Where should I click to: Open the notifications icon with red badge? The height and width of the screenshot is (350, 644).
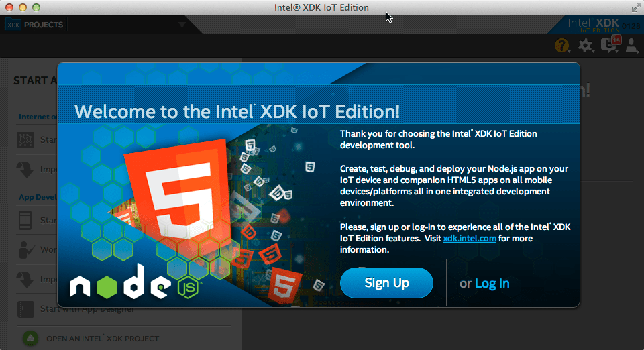click(x=610, y=44)
